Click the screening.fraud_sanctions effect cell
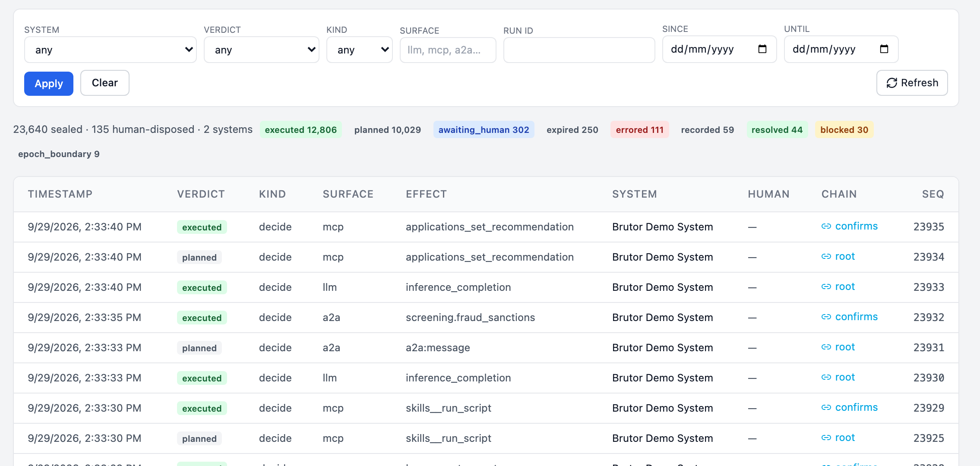 [x=470, y=318]
